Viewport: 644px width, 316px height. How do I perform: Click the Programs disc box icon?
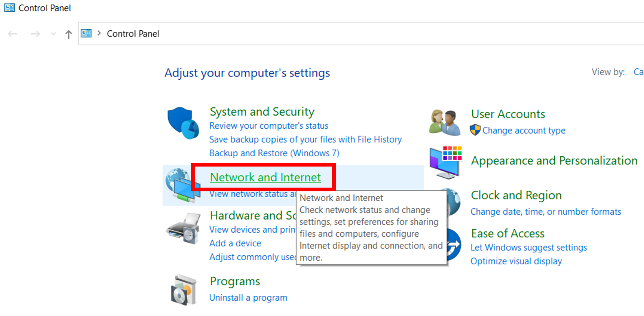(x=184, y=289)
